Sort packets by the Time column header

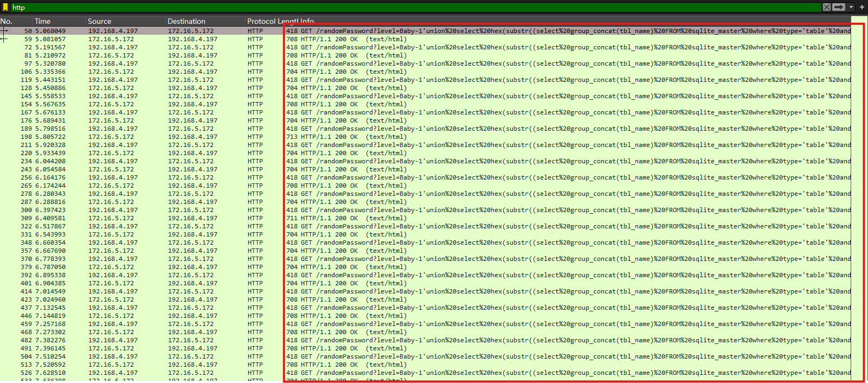(x=60, y=21)
